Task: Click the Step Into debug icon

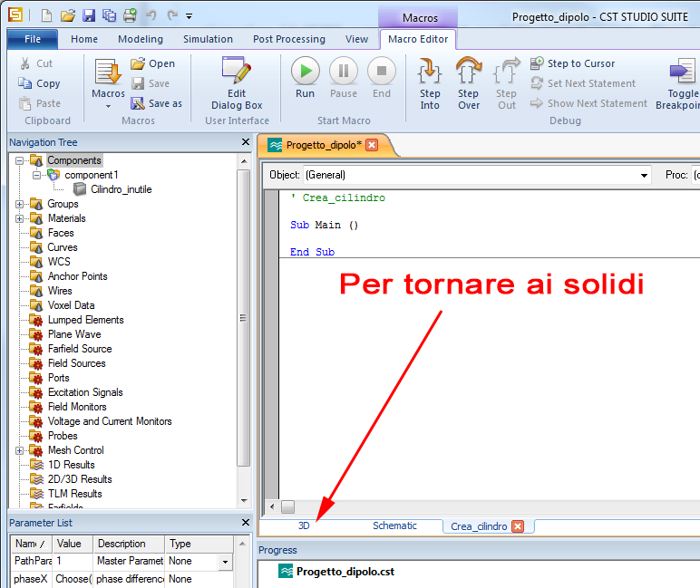Action: (x=430, y=72)
